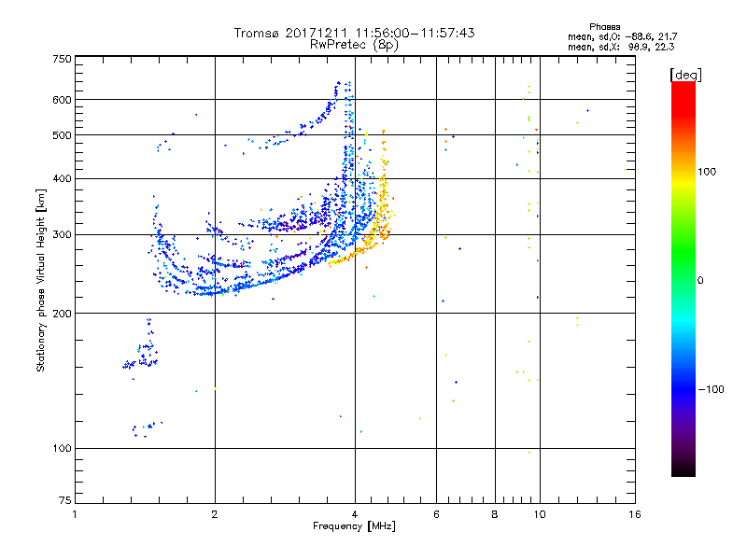Viewport: 747px width, 560px height.
Task: Click the y-axis '75' tick label
Action: 65,500
